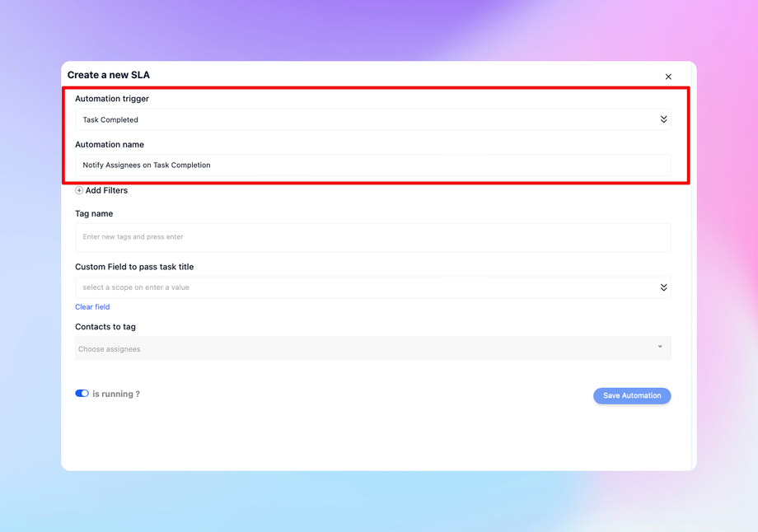
Task: Click the Create a new SLA heading
Action: pyautogui.click(x=109, y=75)
